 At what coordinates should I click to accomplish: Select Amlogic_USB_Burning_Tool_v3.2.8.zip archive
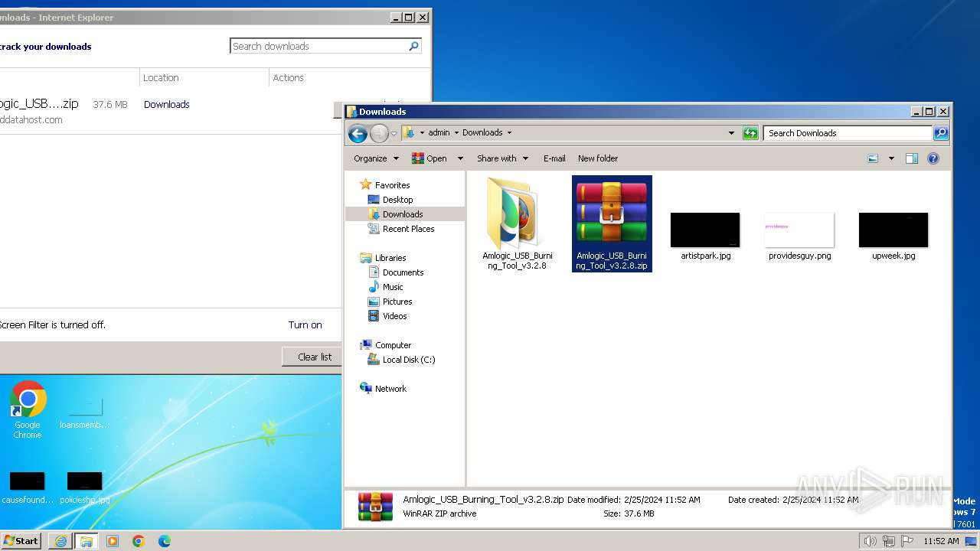612,223
